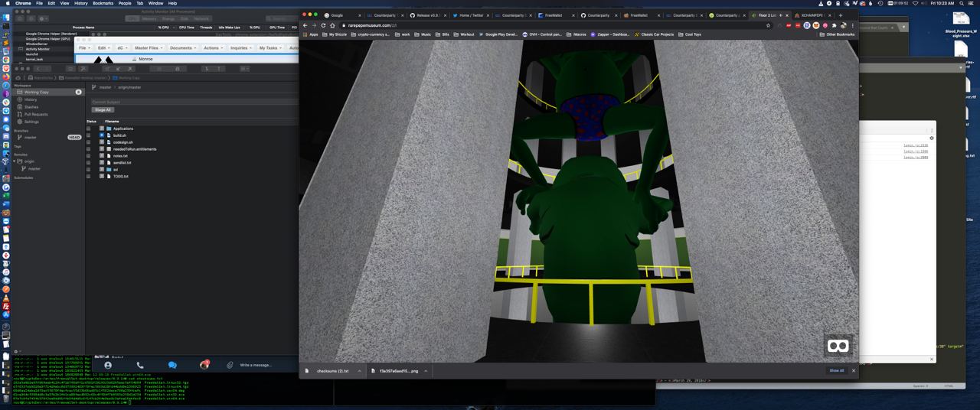980x410 pixels.
Task: Open the Apple menu
Action: 6,3
